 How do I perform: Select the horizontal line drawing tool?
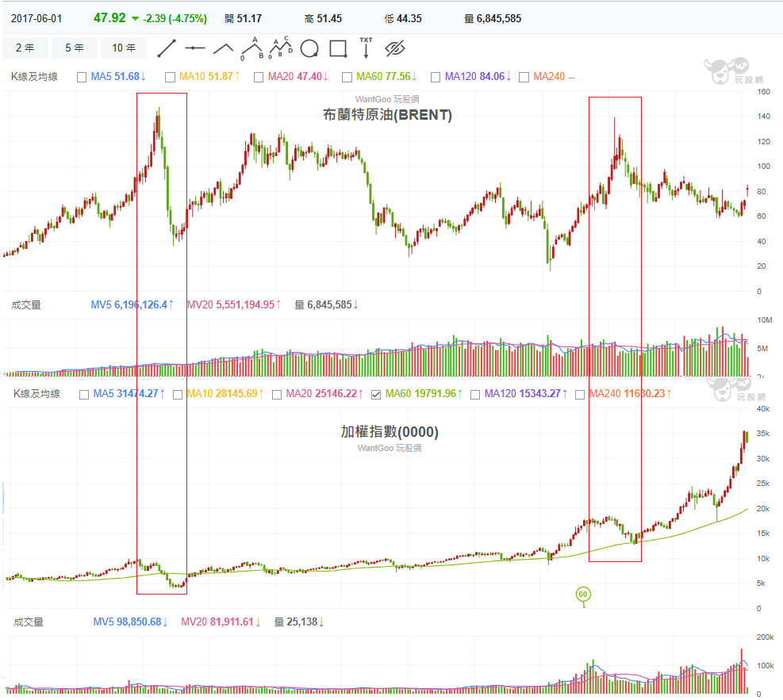[194, 48]
